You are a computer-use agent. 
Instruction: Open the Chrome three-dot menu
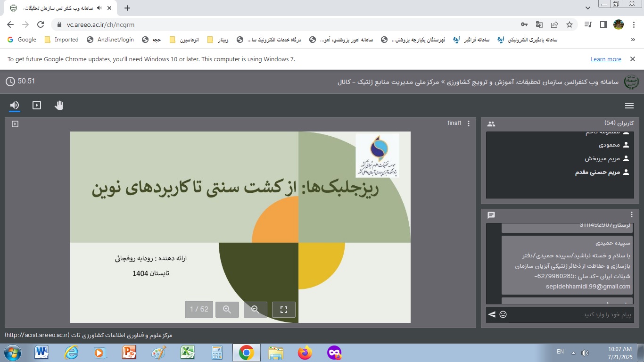coord(633,25)
